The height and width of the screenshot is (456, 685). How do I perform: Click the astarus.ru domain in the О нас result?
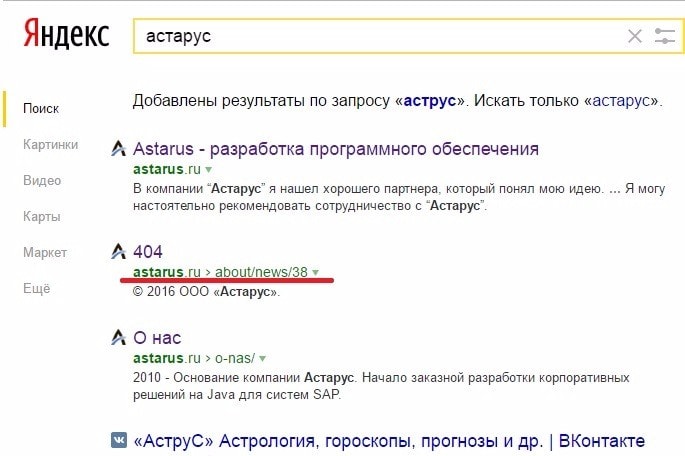tap(167, 358)
